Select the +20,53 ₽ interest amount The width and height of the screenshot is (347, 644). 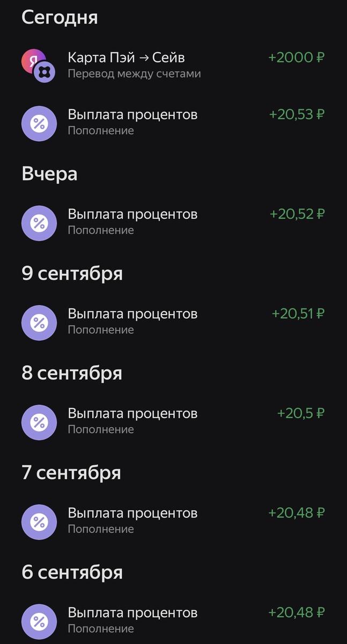[297, 115]
